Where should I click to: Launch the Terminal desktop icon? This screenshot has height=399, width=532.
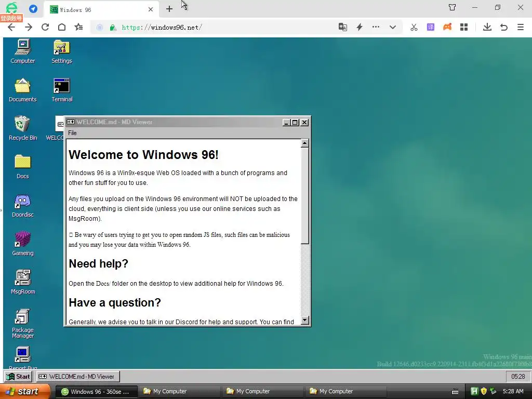coord(62,90)
